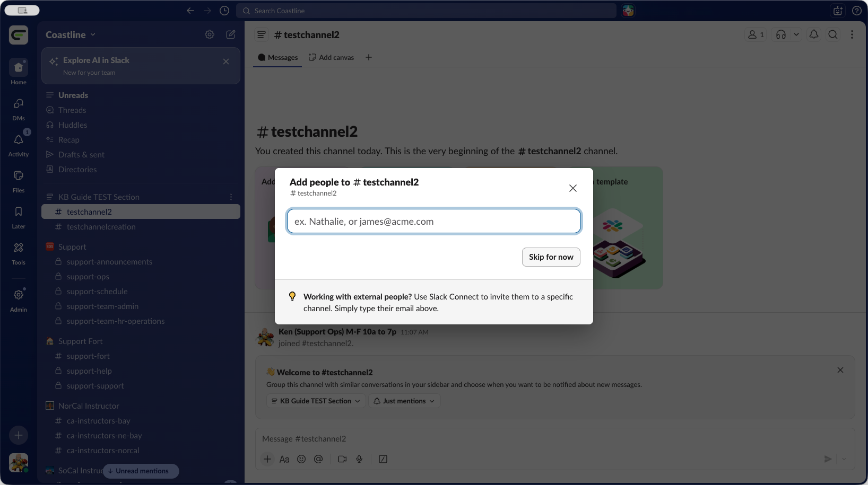Screen dimensions: 868x485
Task: Select the Add canvas tab
Action: (332, 57)
